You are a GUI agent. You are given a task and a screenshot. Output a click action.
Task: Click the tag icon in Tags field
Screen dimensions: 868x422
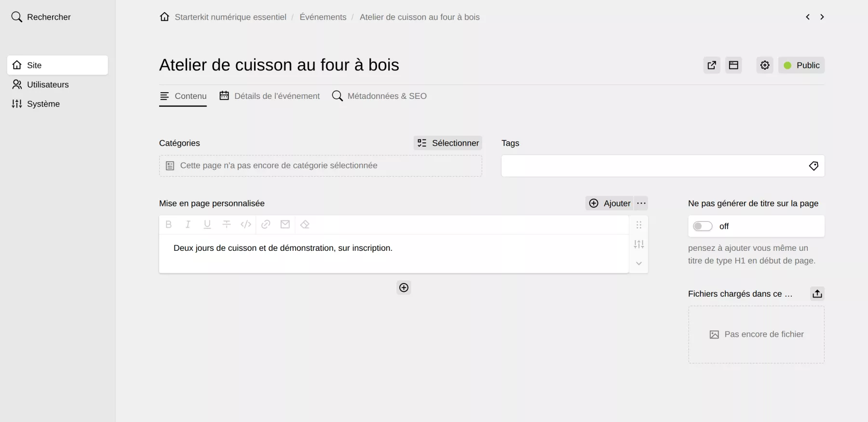coord(814,166)
